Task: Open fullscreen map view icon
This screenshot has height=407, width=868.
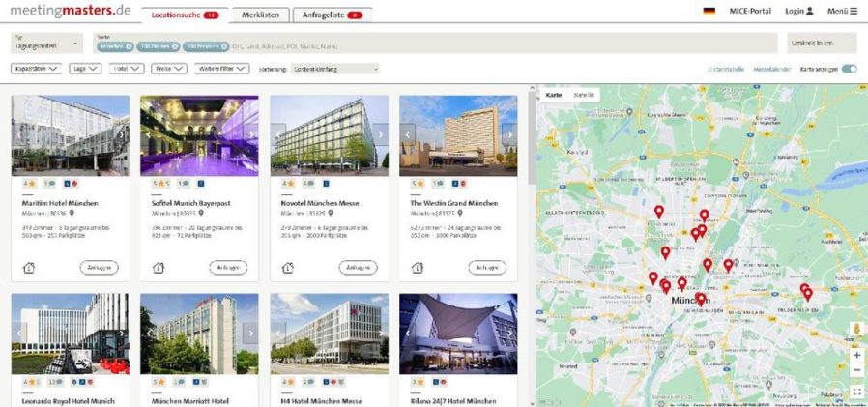Action: coord(856,392)
